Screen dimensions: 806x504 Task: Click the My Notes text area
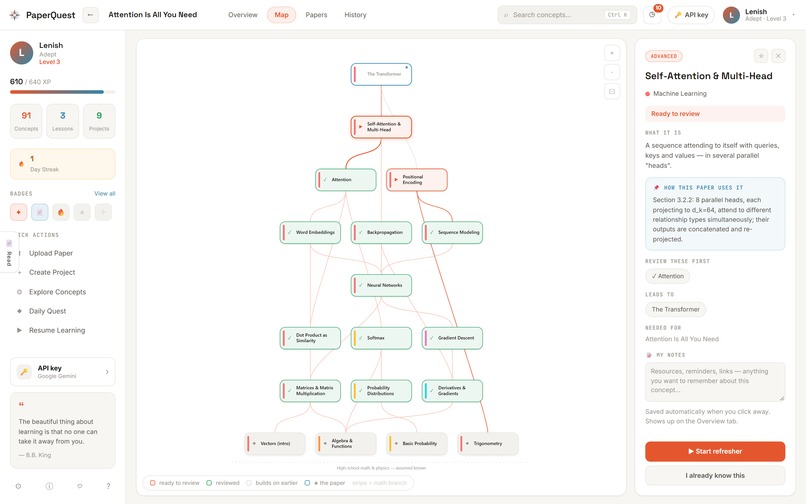coord(715,382)
